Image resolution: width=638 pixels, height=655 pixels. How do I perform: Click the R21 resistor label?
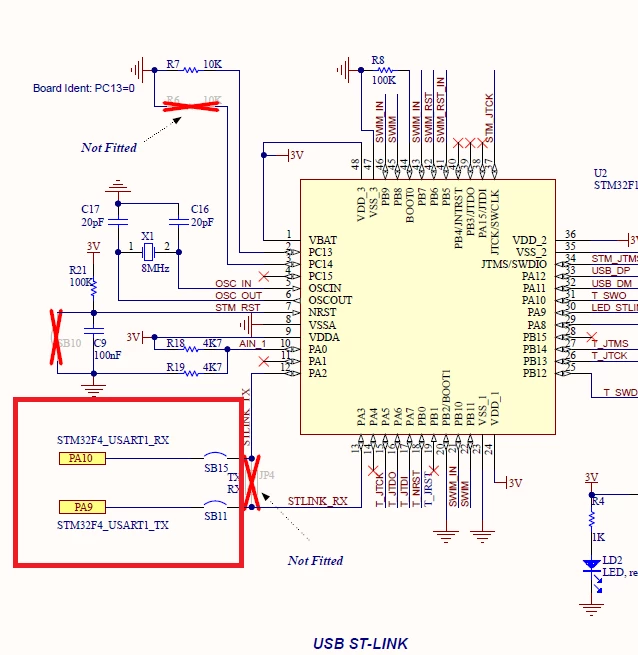click(78, 270)
